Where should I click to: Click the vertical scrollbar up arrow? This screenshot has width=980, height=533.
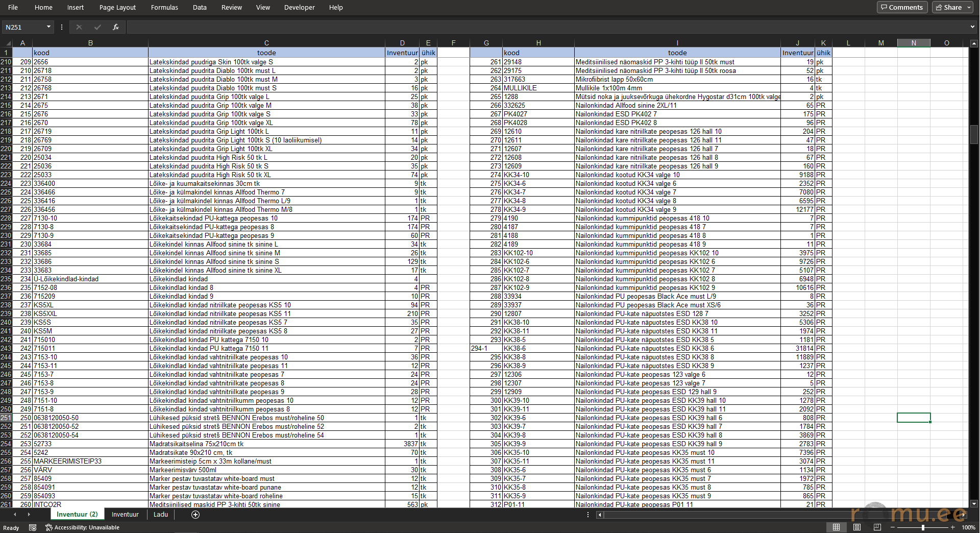(x=974, y=43)
